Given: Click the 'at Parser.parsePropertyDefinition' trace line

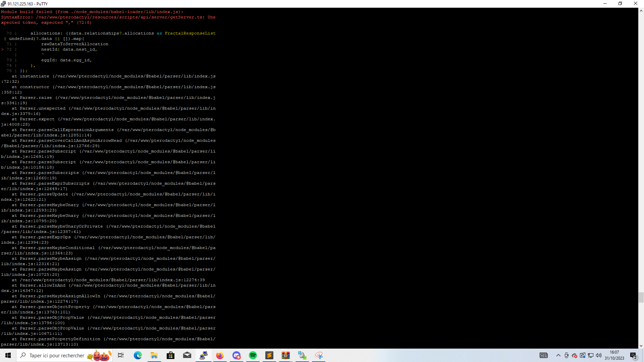Looking at the screenshot, I should click(x=108, y=342).
